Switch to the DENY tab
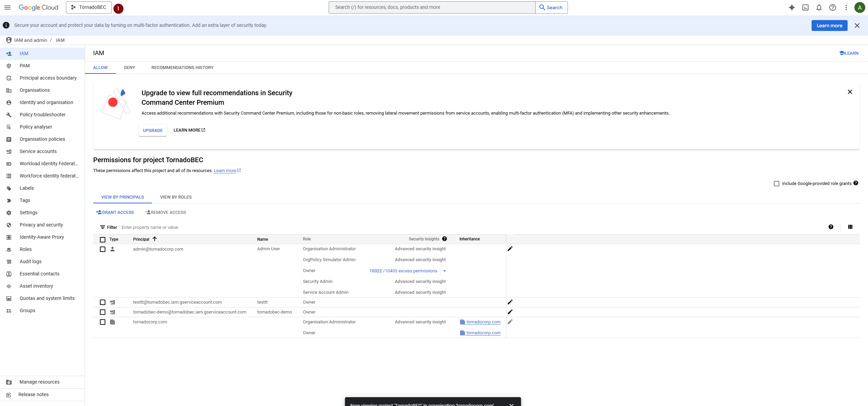The width and height of the screenshot is (868, 406). 129,68
